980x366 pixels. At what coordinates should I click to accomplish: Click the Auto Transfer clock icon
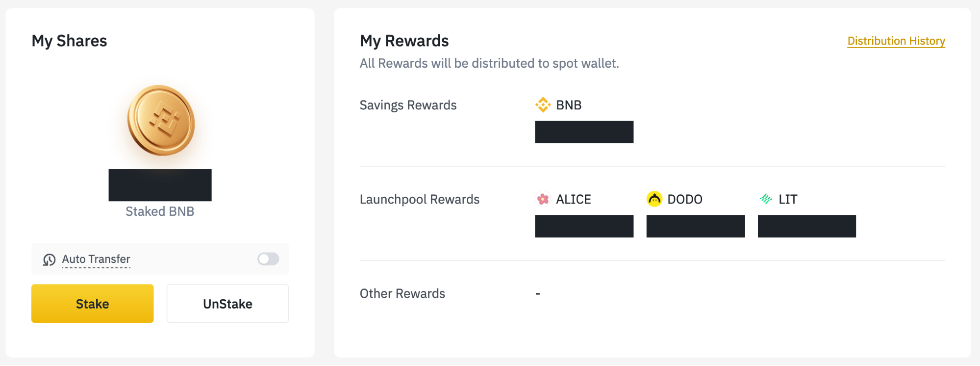pos(49,260)
